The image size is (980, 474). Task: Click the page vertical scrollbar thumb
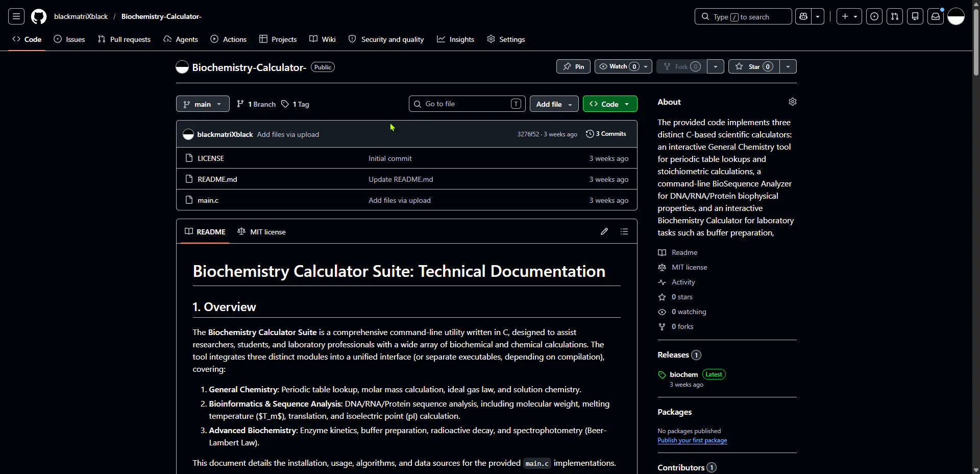tap(976, 43)
